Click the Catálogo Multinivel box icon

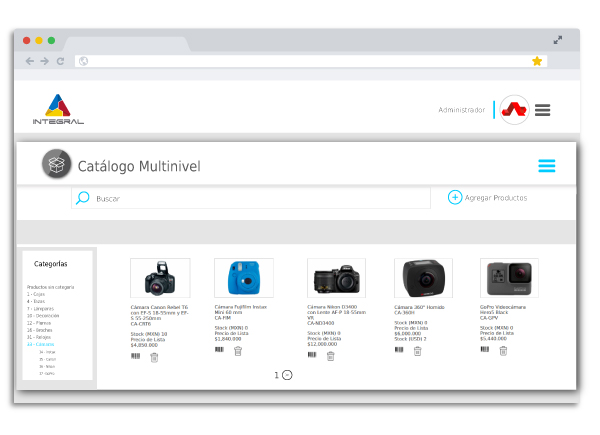pos(57,165)
